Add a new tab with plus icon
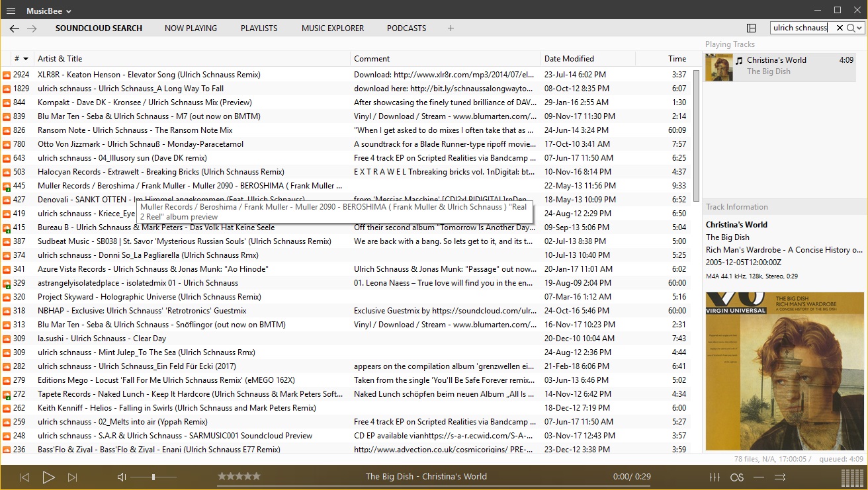The image size is (868, 490). coord(451,28)
